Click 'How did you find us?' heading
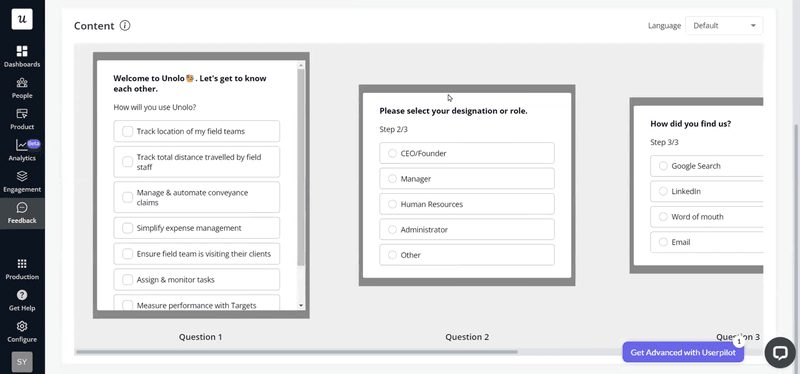This screenshot has width=800, height=374. 690,123
